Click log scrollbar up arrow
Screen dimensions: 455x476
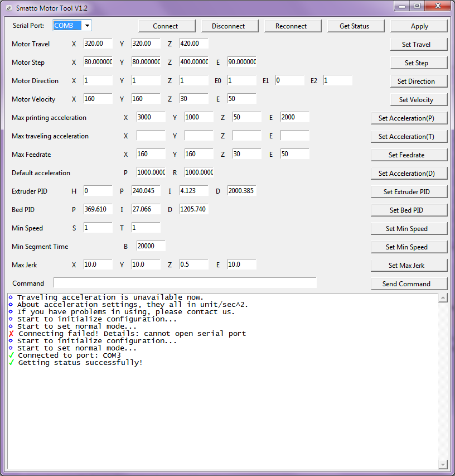(x=443, y=298)
